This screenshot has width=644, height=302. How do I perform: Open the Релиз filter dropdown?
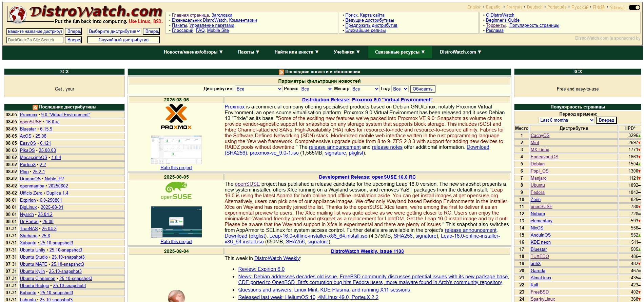(x=316, y=89)
